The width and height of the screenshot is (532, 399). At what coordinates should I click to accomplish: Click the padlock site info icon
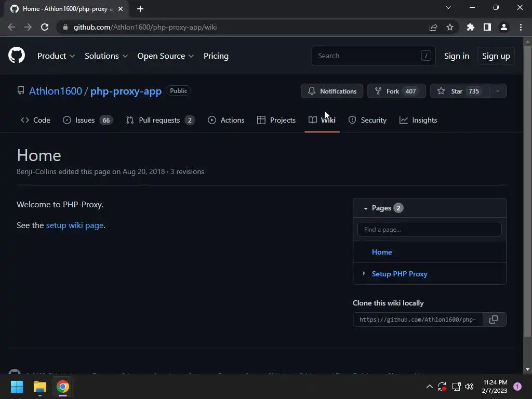[65, 27]
